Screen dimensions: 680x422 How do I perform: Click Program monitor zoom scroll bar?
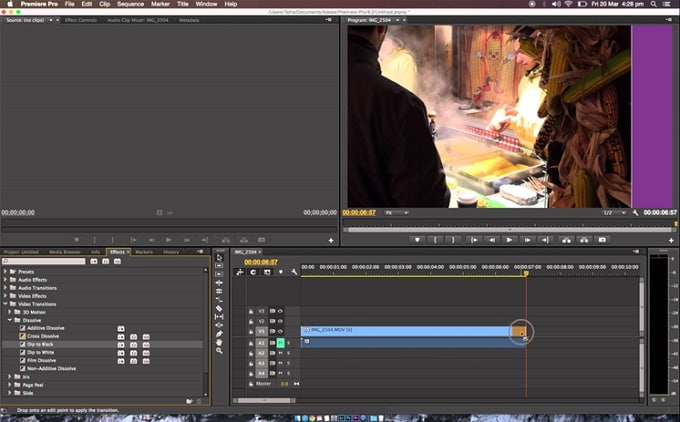coord(510,230)
